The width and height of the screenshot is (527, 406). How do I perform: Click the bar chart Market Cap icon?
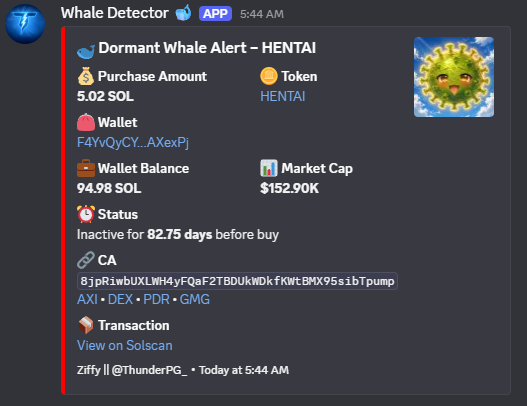point(269,168)
